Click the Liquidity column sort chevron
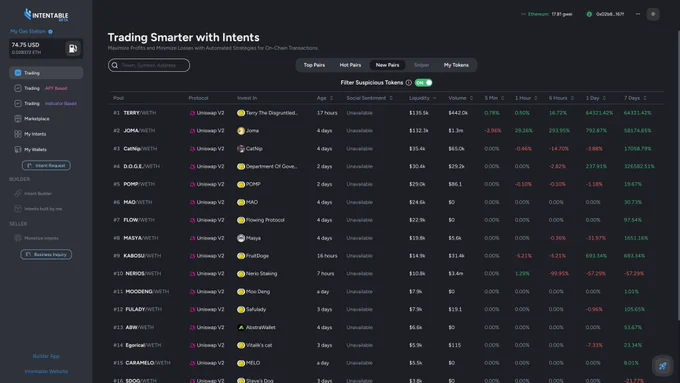 coord(434,98)
